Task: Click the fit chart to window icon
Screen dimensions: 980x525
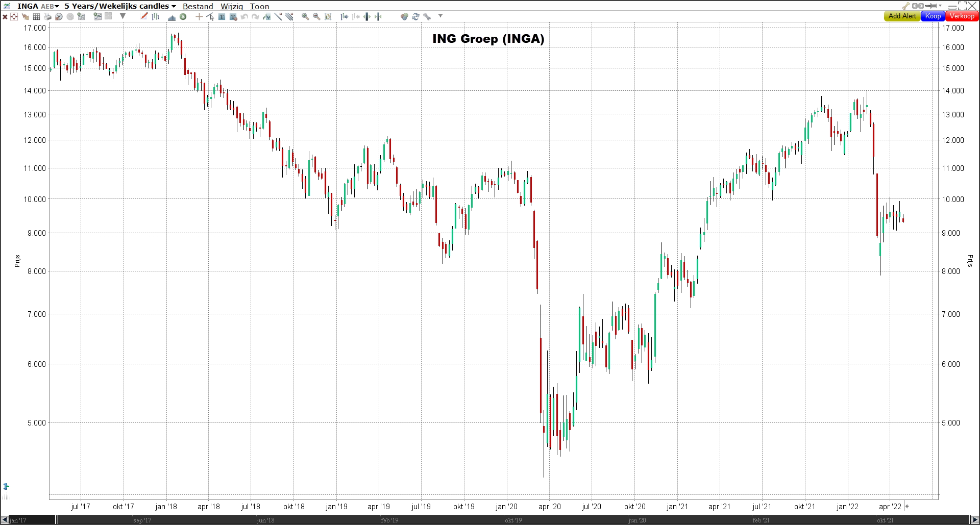Action: pos(328,16)
